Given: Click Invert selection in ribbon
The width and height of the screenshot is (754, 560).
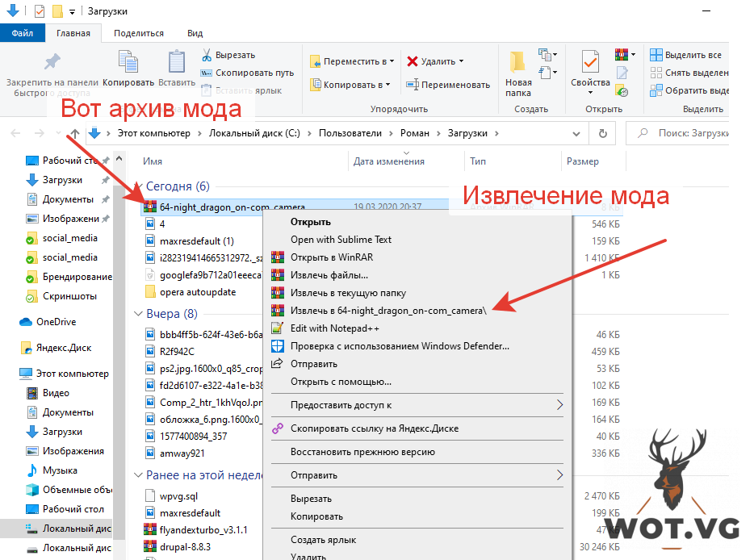Looking at the screenshot, I should 689,90.
